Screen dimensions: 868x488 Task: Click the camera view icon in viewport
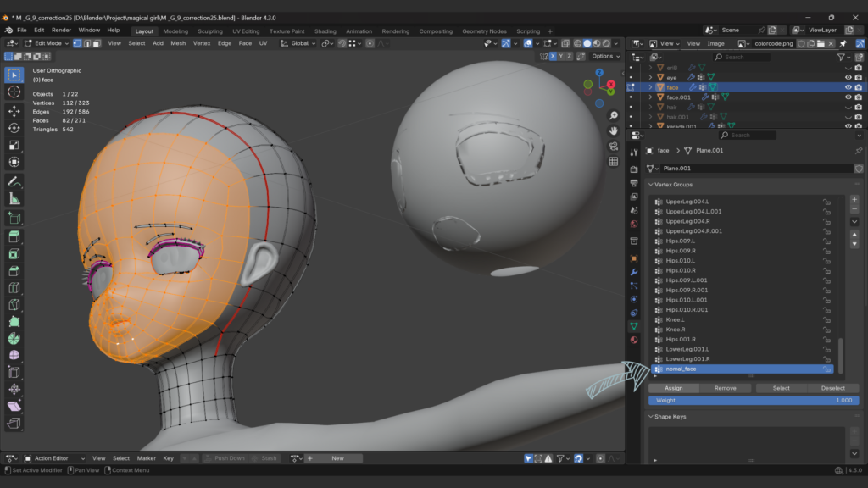614,146
